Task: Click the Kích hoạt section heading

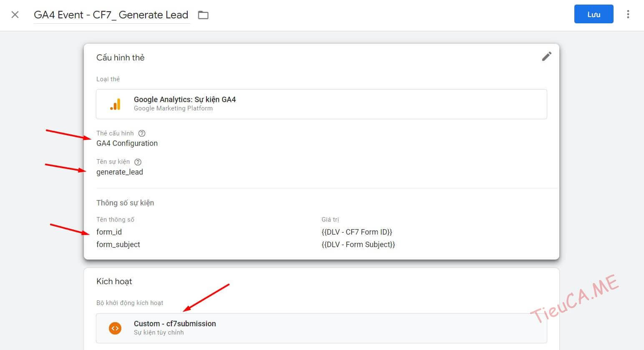Action: click(x=114, y=281)
